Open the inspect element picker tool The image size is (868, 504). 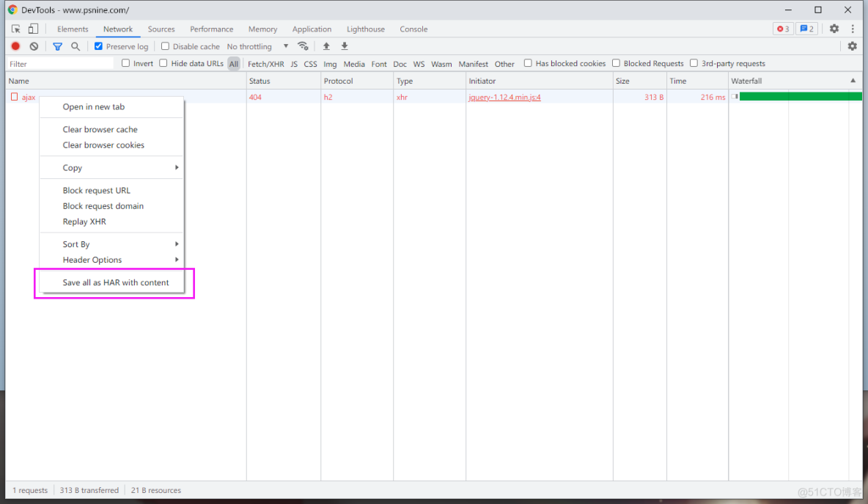[15, 29]
